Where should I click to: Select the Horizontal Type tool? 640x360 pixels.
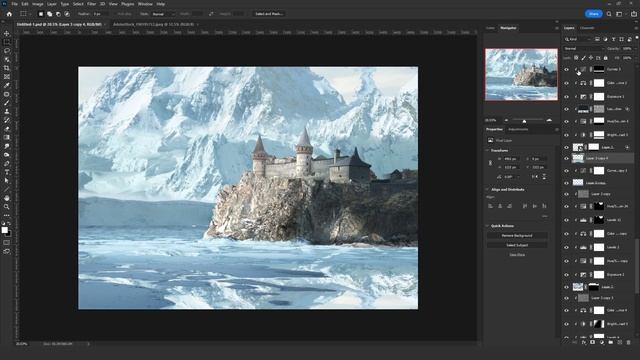[7, 172]
